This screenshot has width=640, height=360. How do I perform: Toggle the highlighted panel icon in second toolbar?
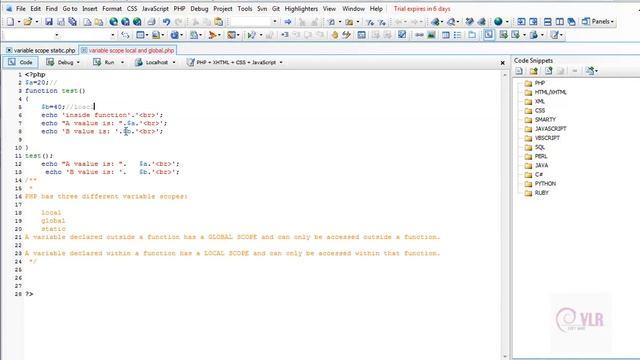point(489,35)
